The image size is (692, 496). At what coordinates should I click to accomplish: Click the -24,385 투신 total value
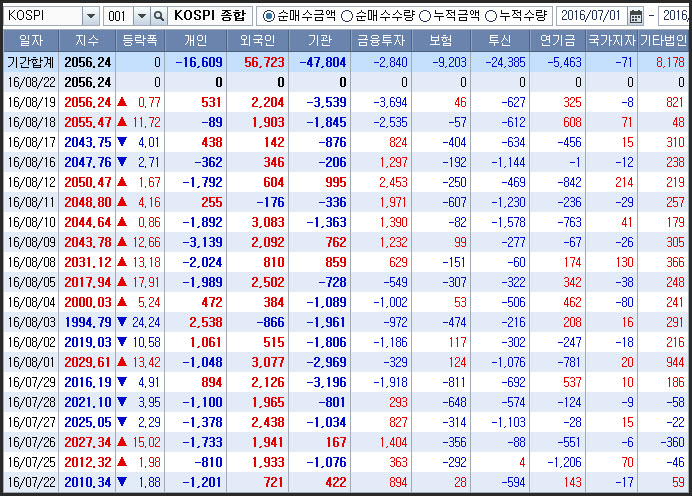[x=505, y=62]
